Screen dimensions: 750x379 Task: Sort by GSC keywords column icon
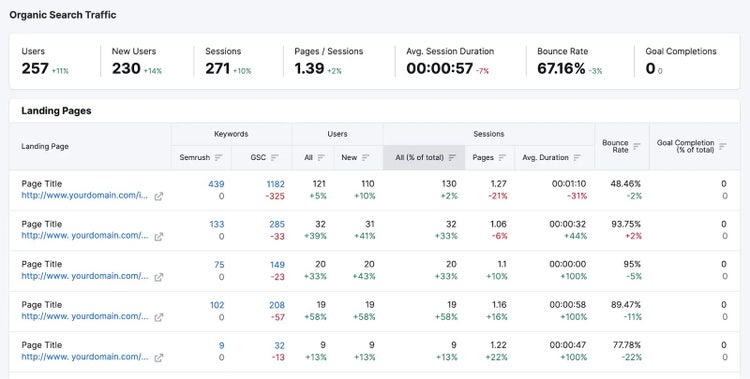pos(275,157)
